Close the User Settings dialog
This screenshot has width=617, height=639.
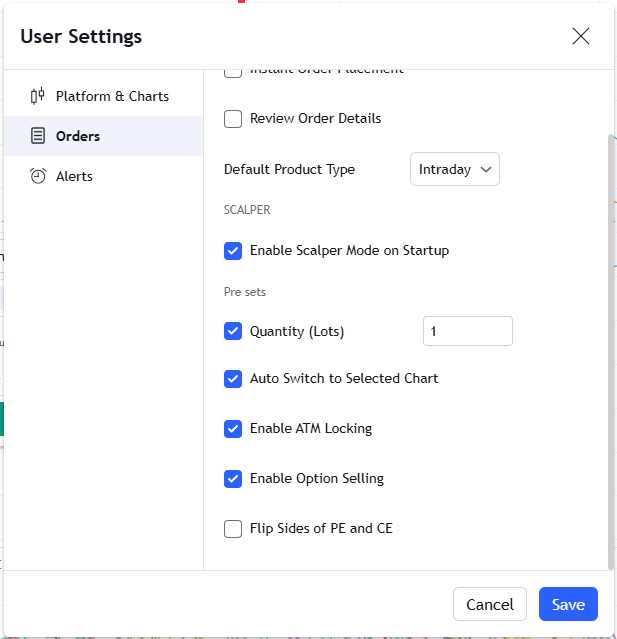581,36
